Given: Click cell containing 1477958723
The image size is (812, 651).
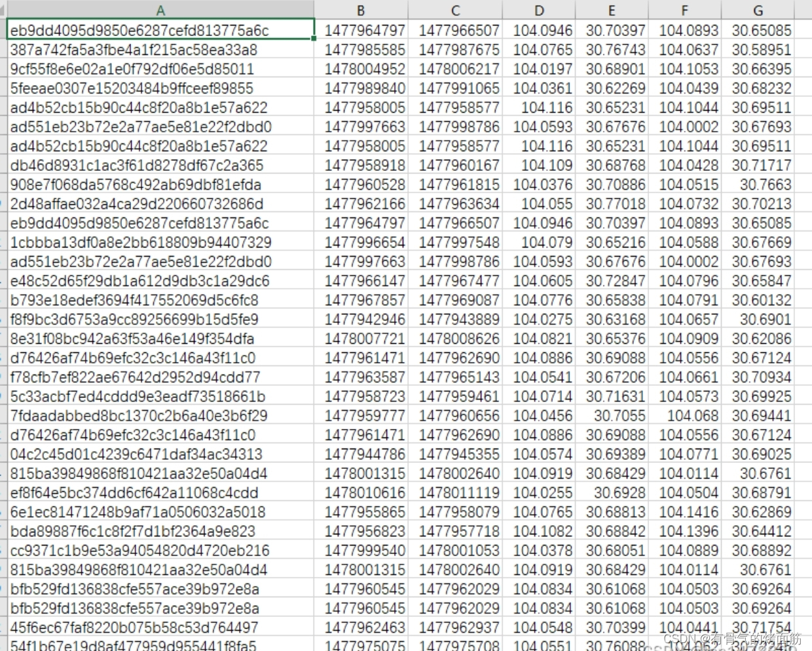Looking at the screenshot, I should coord(361,396).
